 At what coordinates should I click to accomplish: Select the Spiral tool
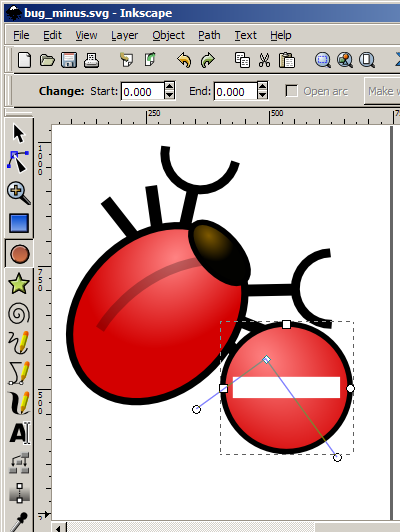click(x=19, y=313)
